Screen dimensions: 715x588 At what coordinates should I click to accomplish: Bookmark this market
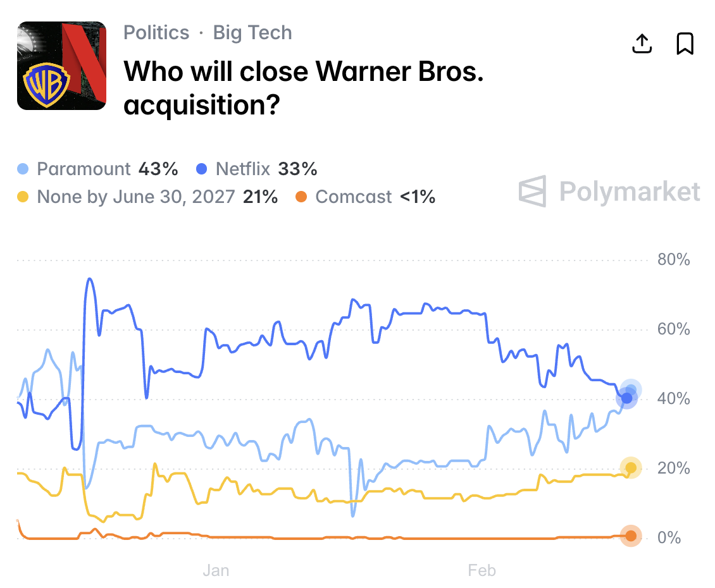[x=685, y=44]
